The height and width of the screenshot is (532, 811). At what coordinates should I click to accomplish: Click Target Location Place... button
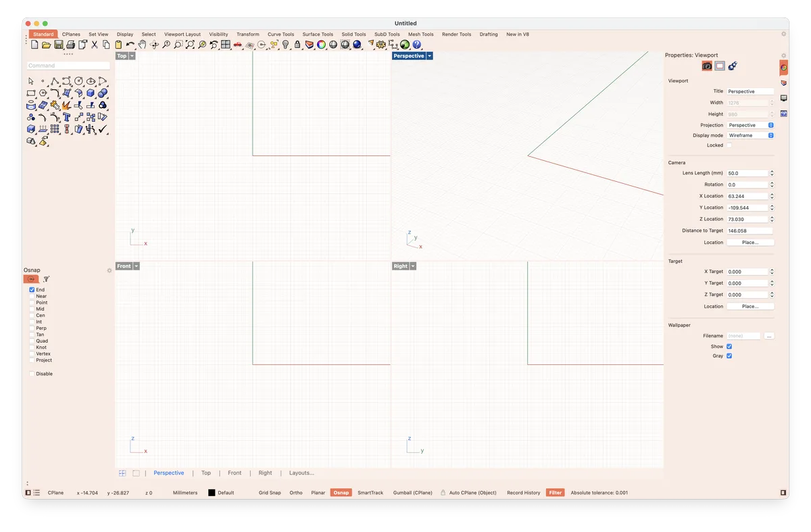[x=750, y=306]
